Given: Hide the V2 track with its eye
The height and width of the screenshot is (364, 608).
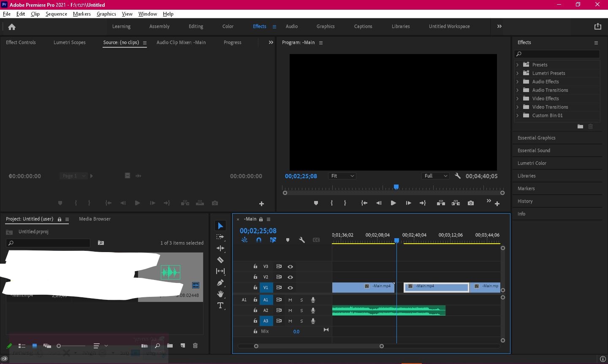Looking at the screenshot, I should [290, 277].
